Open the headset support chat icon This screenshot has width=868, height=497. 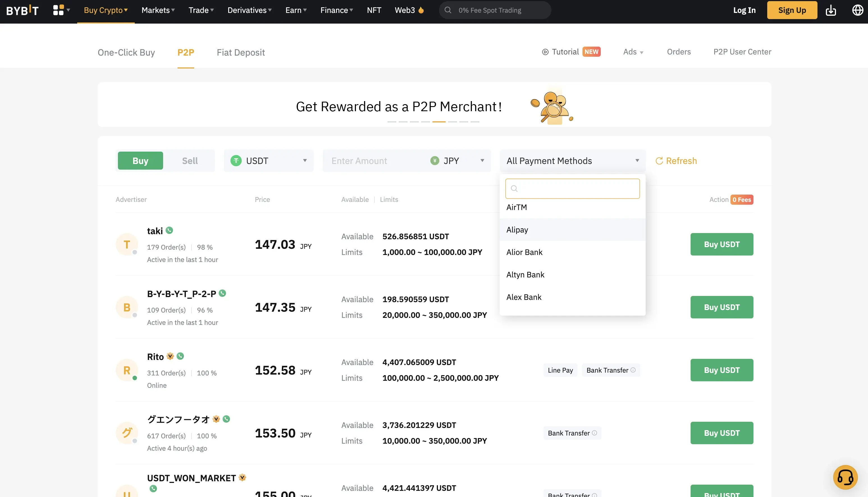[x=845, y=477]
